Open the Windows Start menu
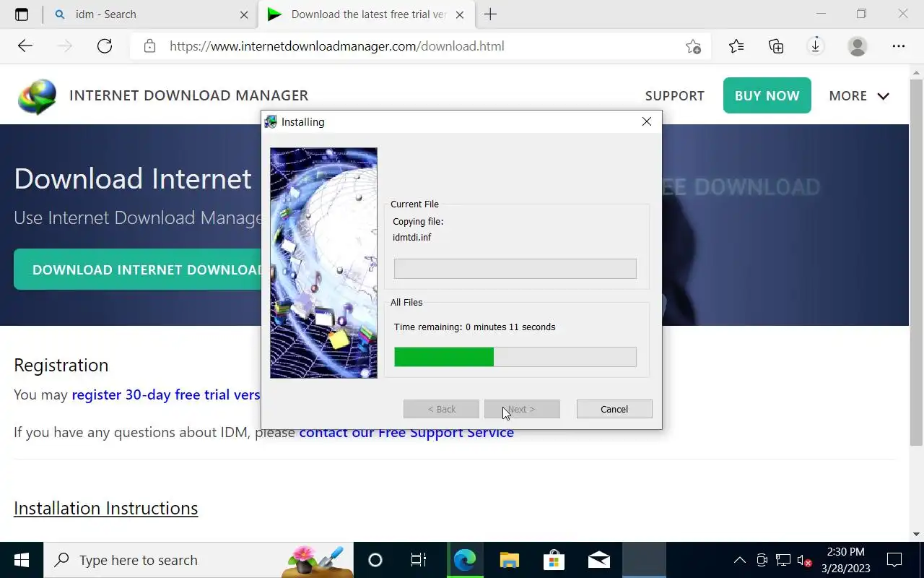 22,560
